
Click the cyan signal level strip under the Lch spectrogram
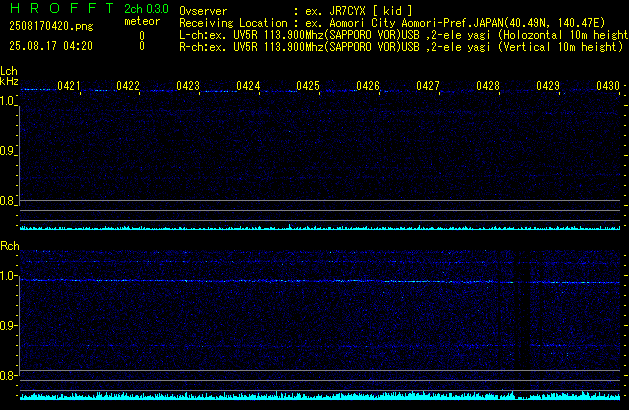click(320, 227)
